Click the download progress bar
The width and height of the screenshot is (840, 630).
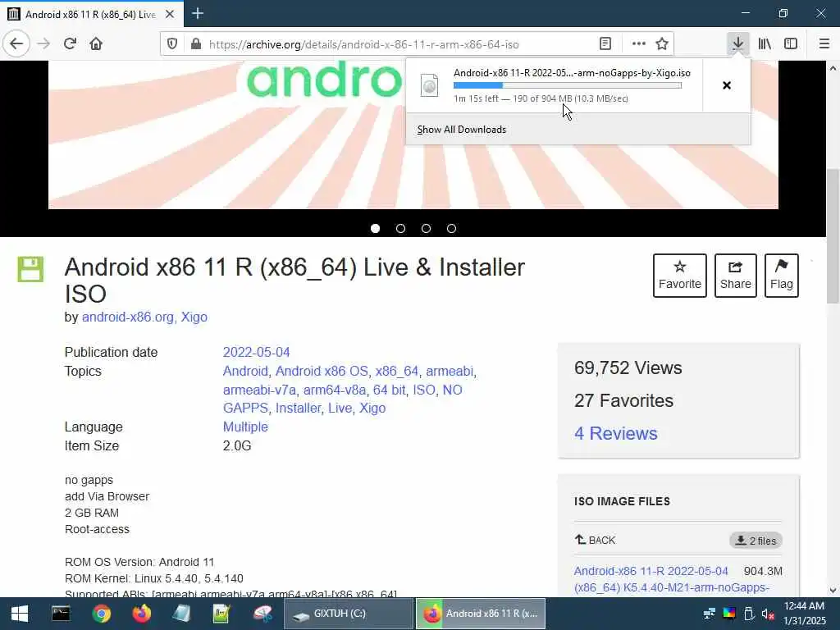(x=568, y=85)
